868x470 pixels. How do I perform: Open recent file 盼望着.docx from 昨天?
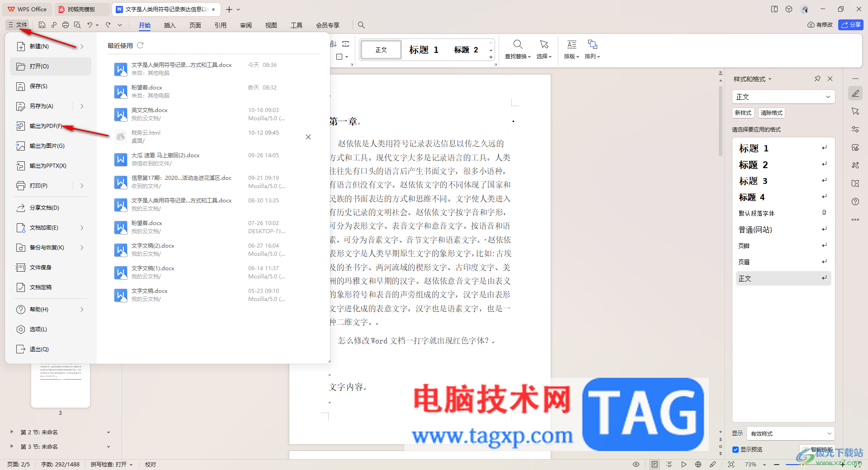212,92
